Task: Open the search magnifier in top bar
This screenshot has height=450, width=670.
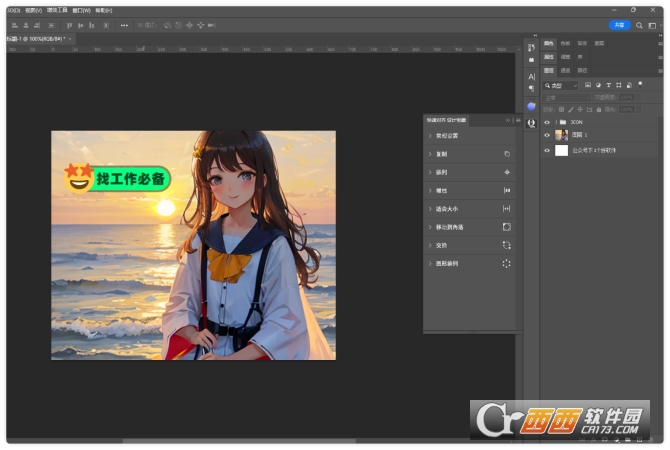Action: click(x=639, y=26)
